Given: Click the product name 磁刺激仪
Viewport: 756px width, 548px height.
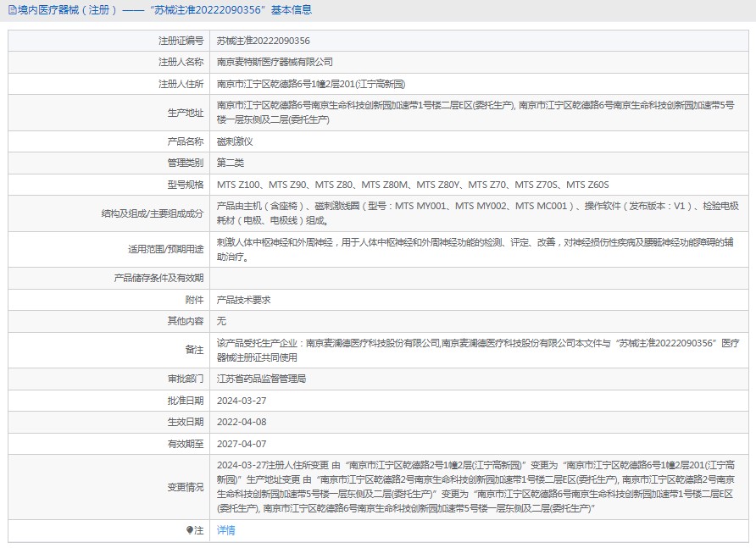Looking at the screenshot, I should coord(235,141).
